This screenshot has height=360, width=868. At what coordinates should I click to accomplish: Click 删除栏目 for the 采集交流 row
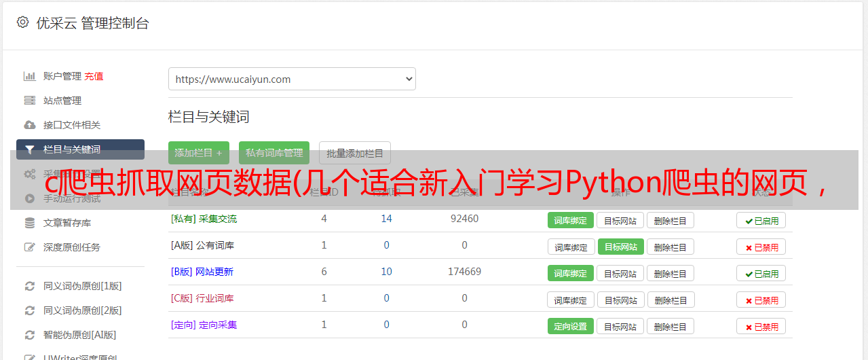click(671, 220)
